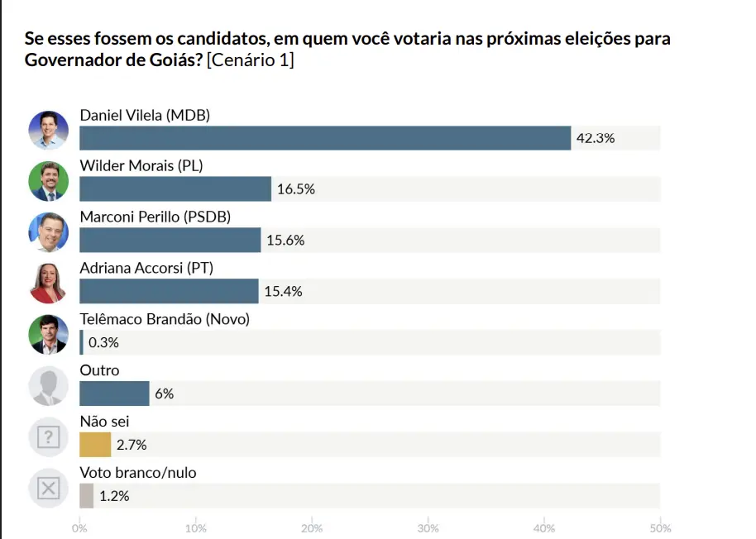Click Telêmaco Brandão's profile photo

pyautogui.click(x=49, y=335)
